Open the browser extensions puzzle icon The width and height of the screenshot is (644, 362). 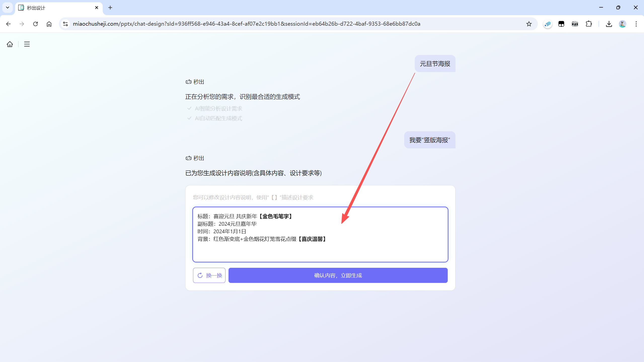pos(589,24)
